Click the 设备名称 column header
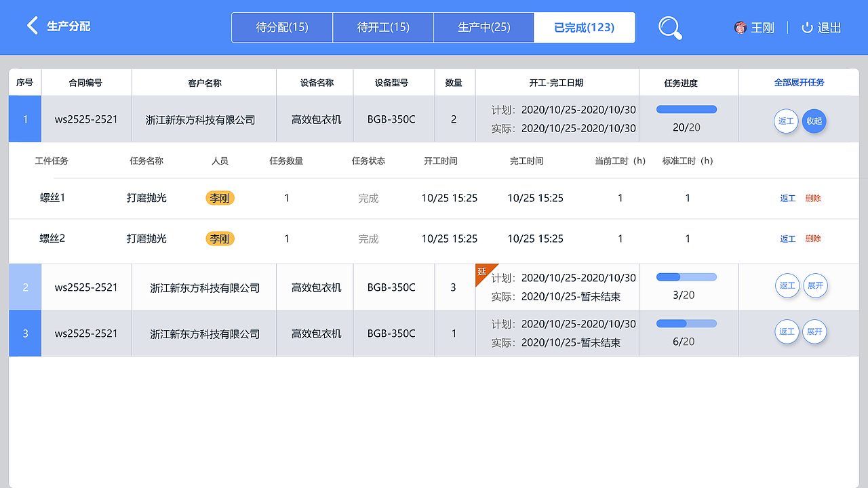The width and height of the screenshot is (868, 488). coord(317,83)
